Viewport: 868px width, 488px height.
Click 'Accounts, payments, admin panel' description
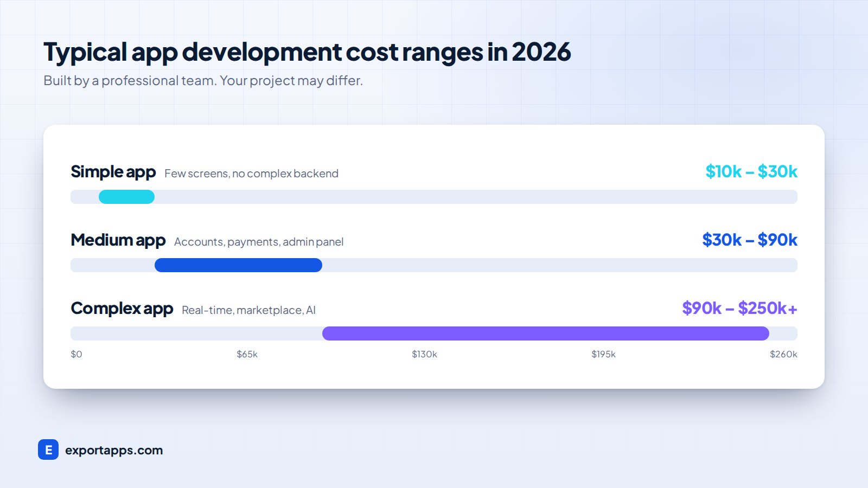click(259, 242)
